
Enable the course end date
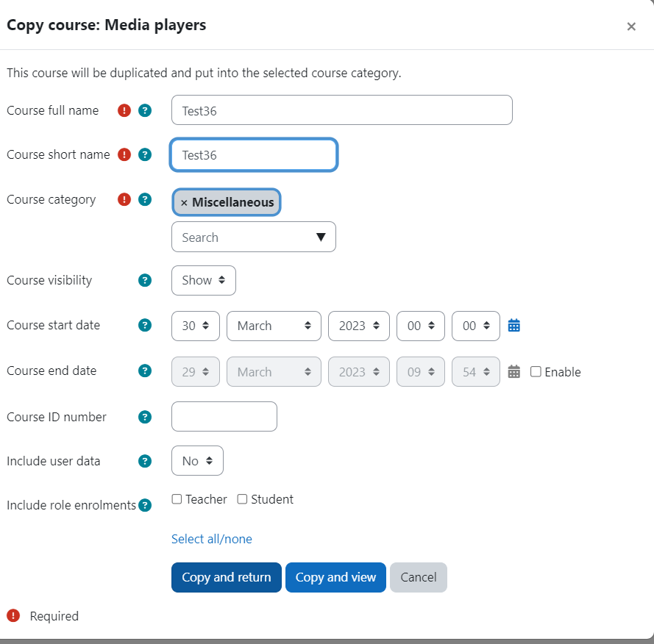coord(536,371)
